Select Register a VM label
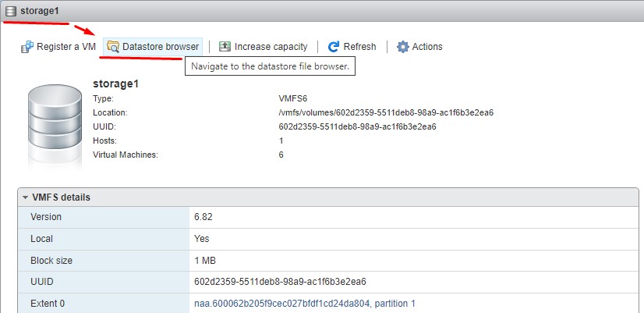 point(66,47)
